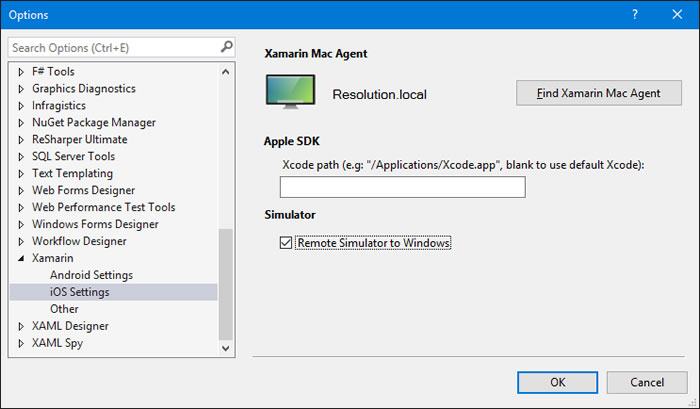This screenshot has width=700, height=409.
Task: Uncheck Remote Simulator to Windows
Action: pyautogui.click(x=286, y=242)
